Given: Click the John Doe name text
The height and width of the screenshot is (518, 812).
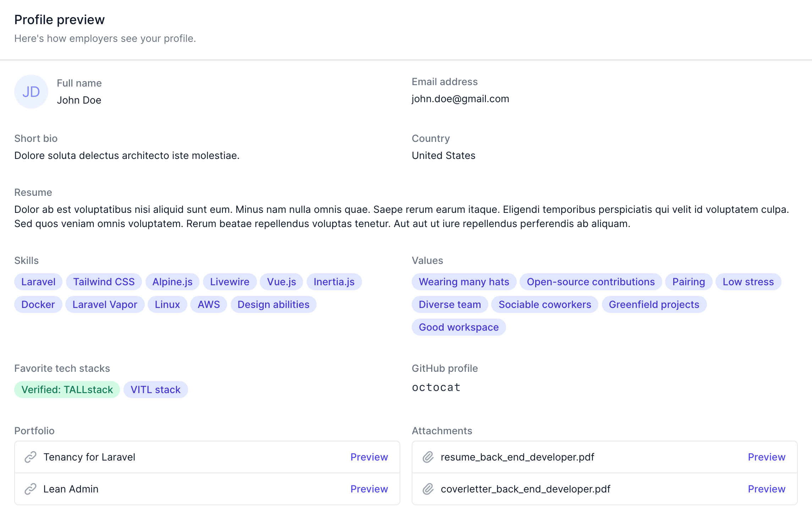Looking at the screenshot, I should click(x=79, y=100).
